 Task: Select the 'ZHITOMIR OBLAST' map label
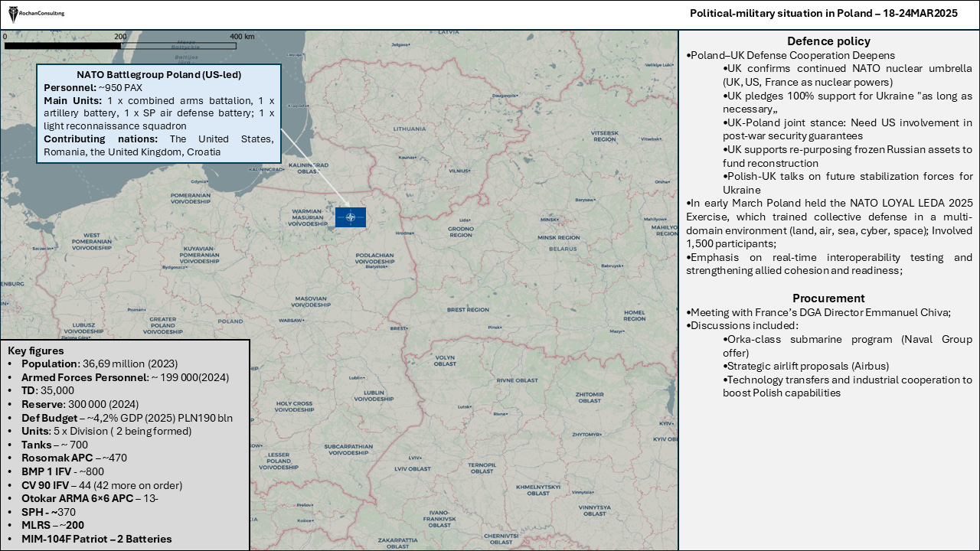[x=590, y=397]
